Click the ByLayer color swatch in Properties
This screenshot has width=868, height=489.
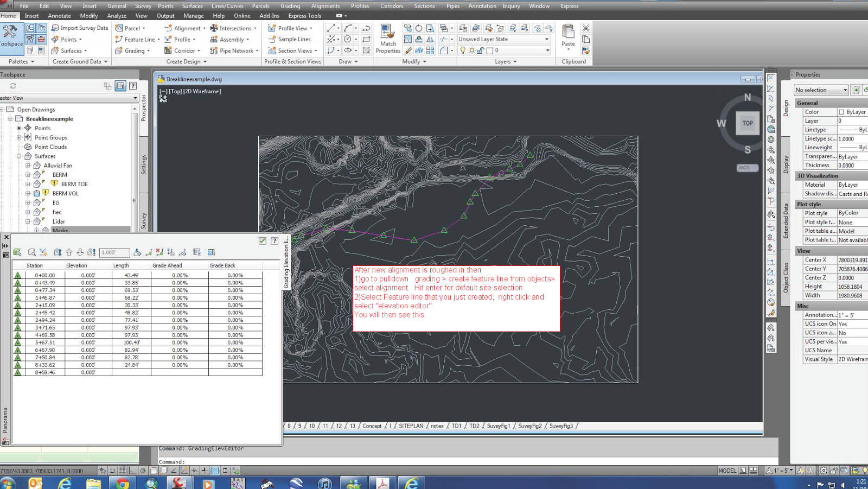tap(841, 112)
